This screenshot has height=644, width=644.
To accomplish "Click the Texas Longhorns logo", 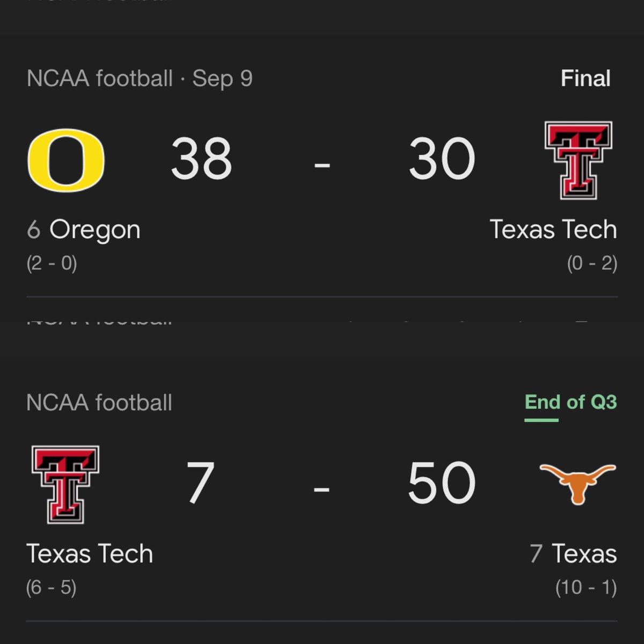I will pos(577,484).
